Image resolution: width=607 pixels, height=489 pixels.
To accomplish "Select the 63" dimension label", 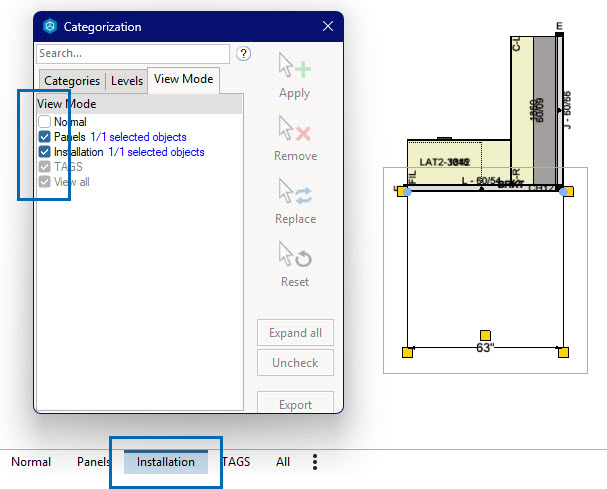I will click(485, 348).
